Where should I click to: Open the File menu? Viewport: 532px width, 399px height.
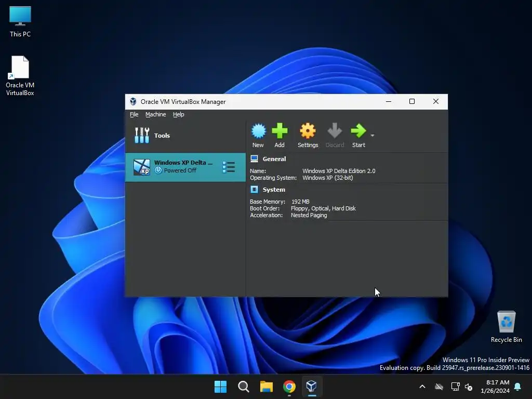point(134,114)
